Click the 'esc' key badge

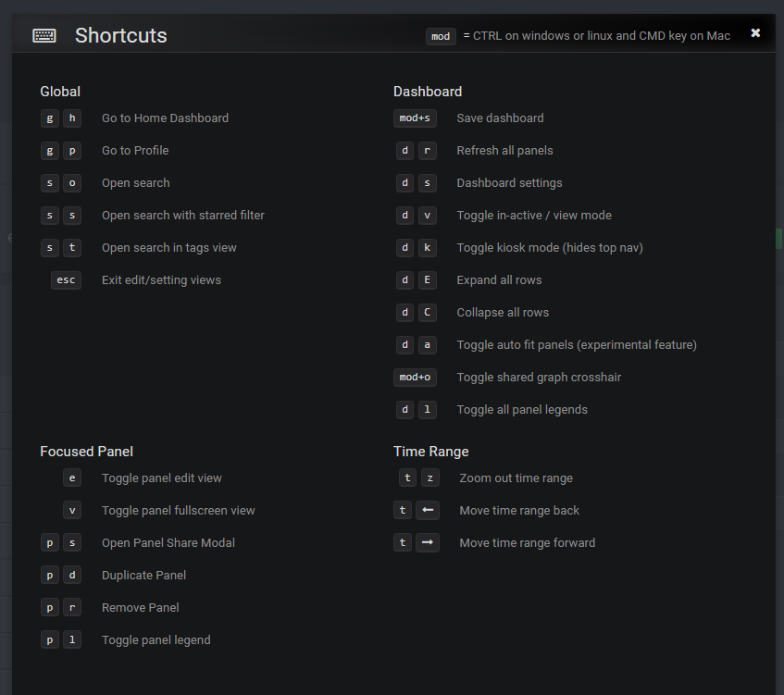pos(66,280)
